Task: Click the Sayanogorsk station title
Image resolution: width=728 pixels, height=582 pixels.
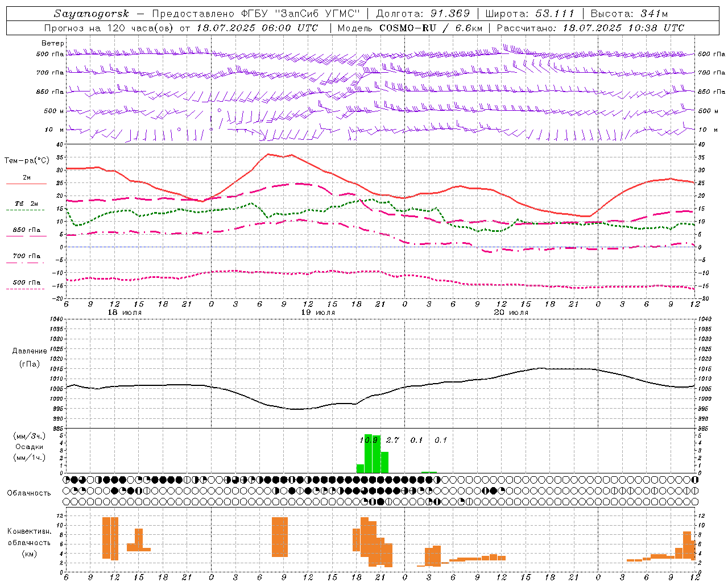Action: click(92, 14)
